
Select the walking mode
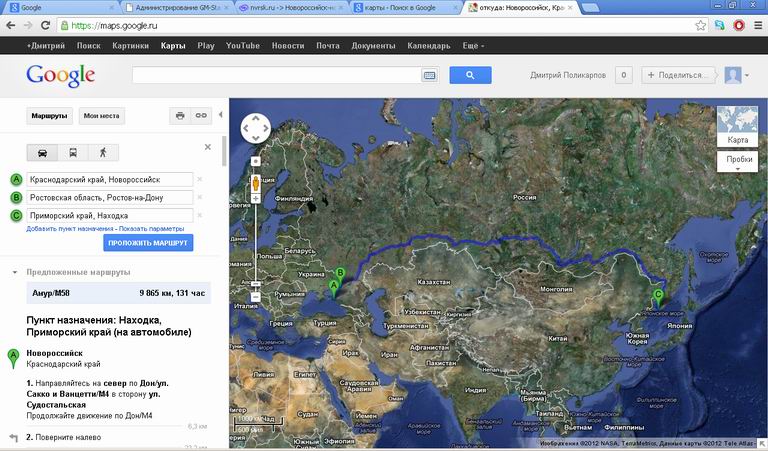point(103,153)
